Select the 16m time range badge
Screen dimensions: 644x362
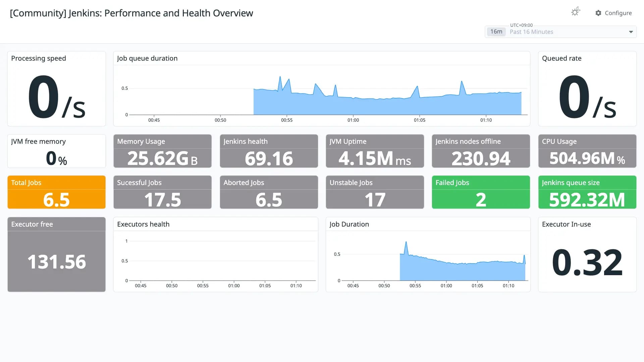(x=496, y=32)
